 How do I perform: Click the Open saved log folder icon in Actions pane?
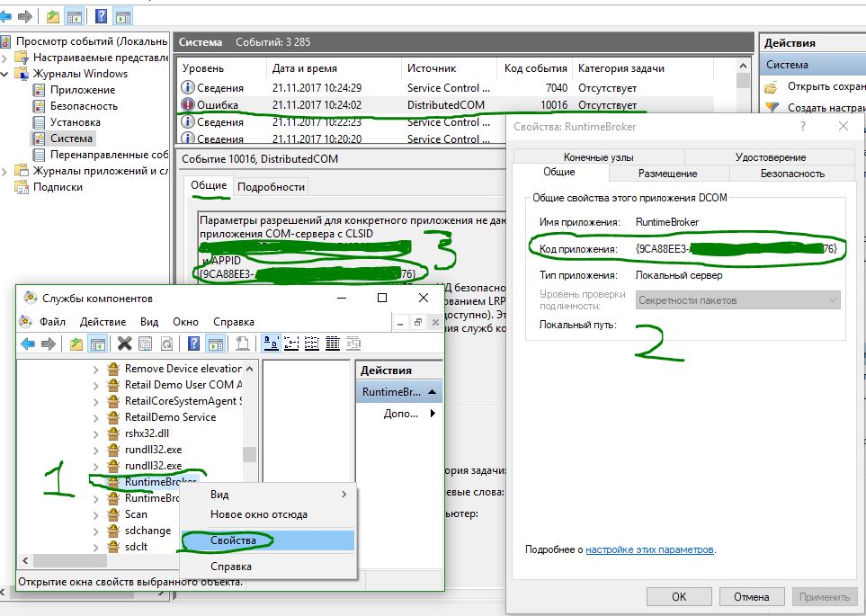772,87
